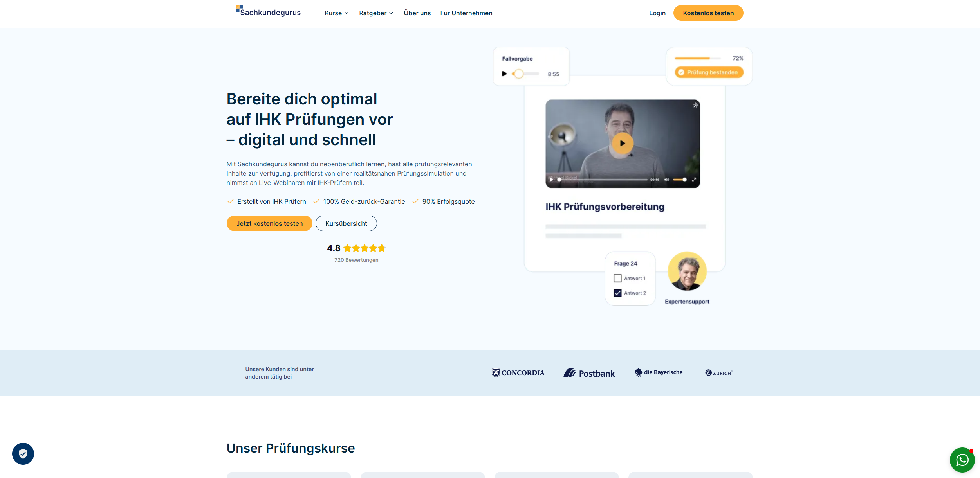980x478 pixels.
Task: Click the Sachkundegurus logo
Action: pyautogui.click(x=268, y=12)
